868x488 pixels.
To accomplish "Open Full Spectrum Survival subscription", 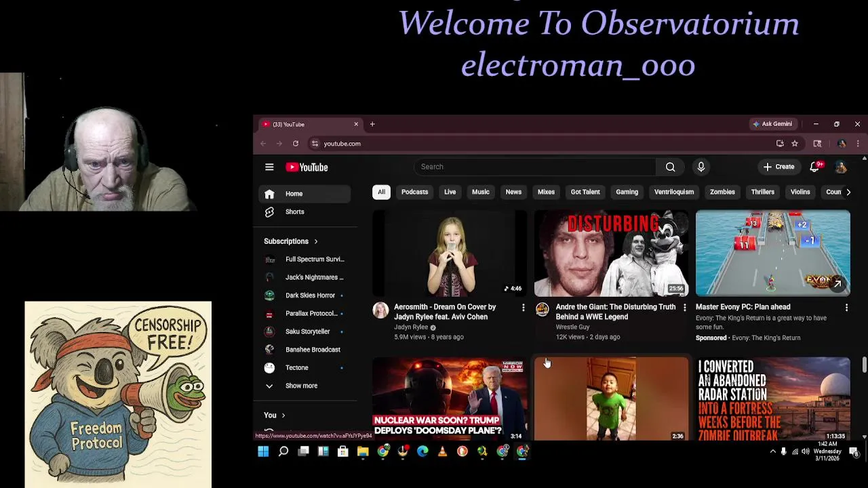I will [x=306, y=259].
